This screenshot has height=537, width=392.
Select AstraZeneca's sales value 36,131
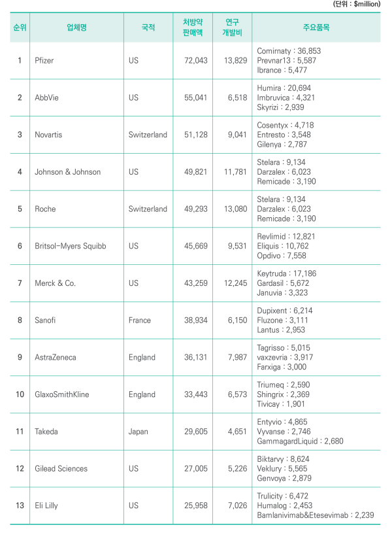tap(193, 358)
